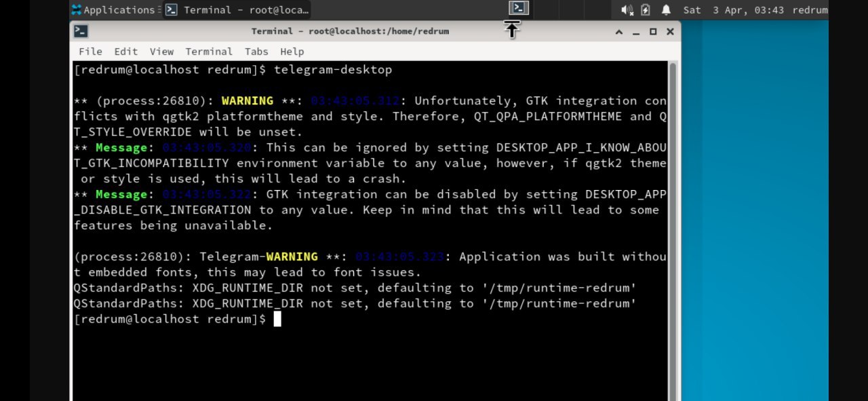Open the Help menu
This screenshot has width=868, height=401.
click(x=292, y=52)
